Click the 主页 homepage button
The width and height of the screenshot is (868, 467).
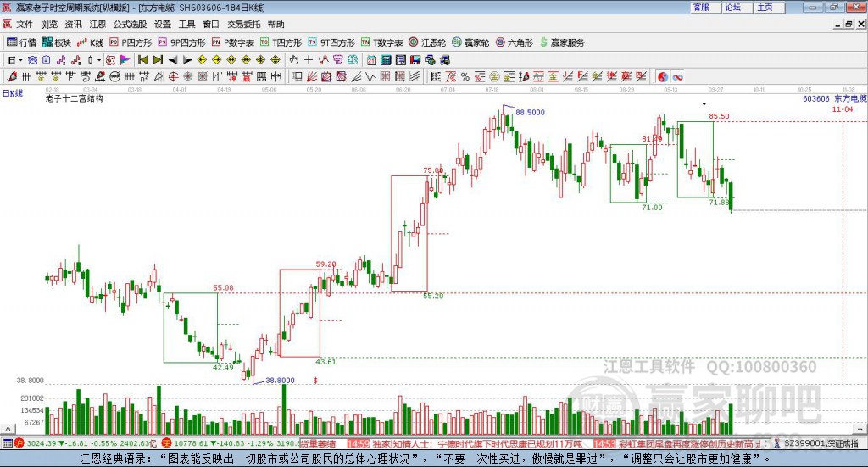pyautogui.click(x=769, y=7)
